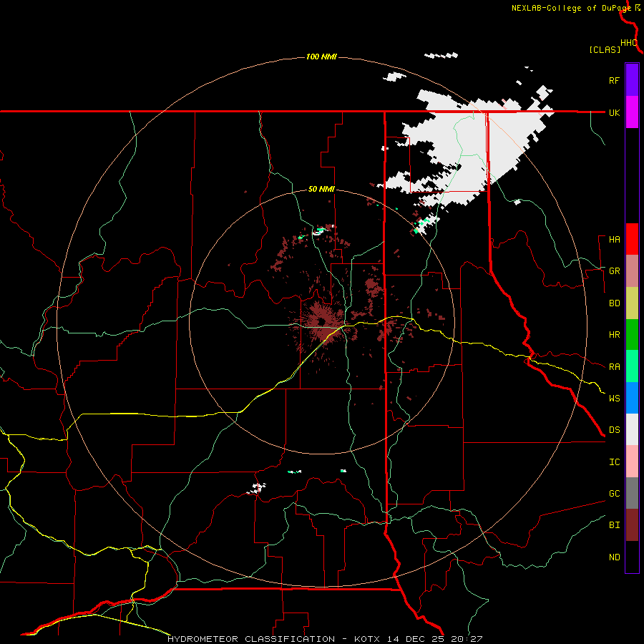Click the WS blue legend swatch

click(x=632, y=398)
